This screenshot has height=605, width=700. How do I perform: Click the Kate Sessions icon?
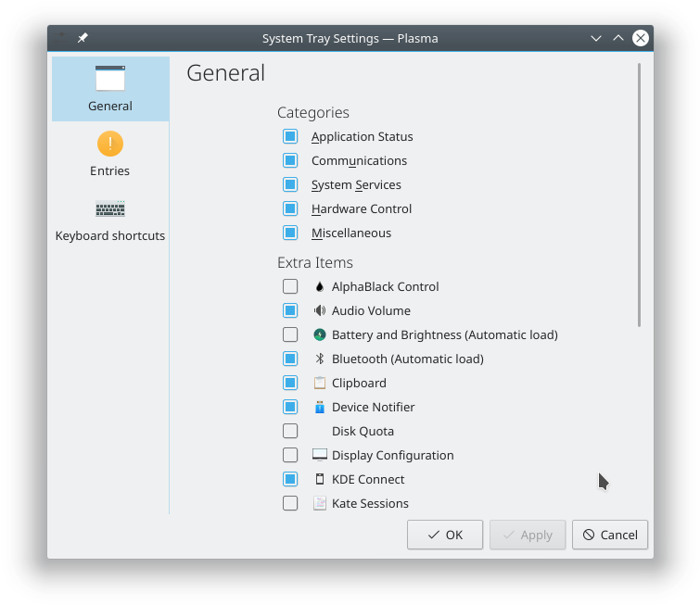tap(320, 503)
